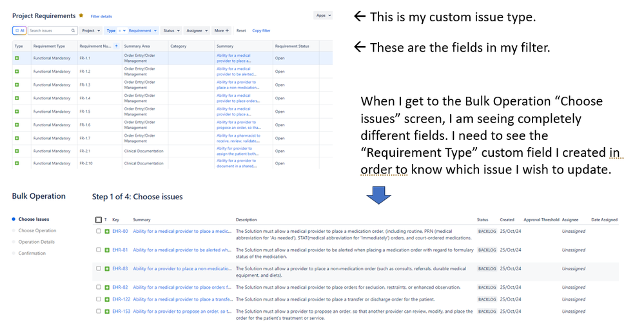The image size is (644, 329).
Task: Open the Assignee filter dropdown
Action: coord(197,30)
